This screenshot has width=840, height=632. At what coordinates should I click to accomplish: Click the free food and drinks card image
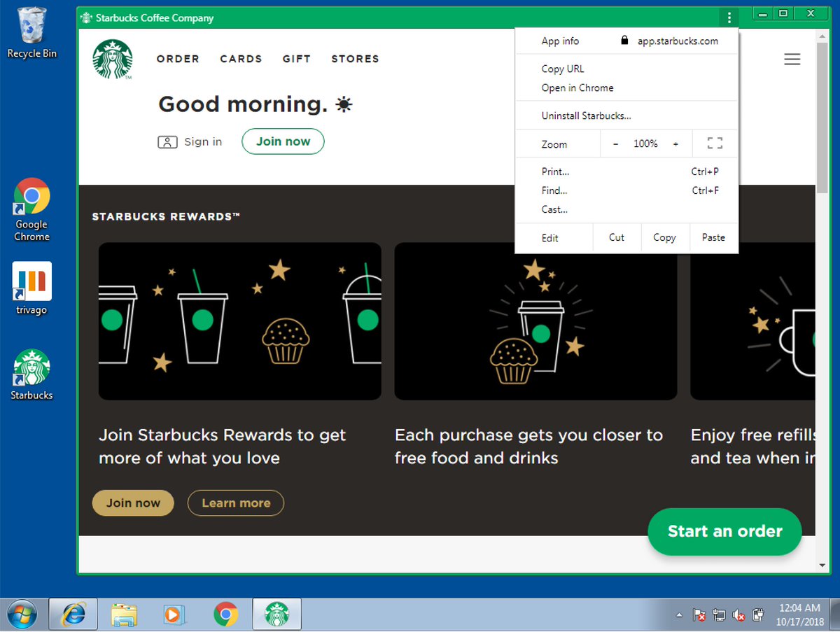click(535, 321)
